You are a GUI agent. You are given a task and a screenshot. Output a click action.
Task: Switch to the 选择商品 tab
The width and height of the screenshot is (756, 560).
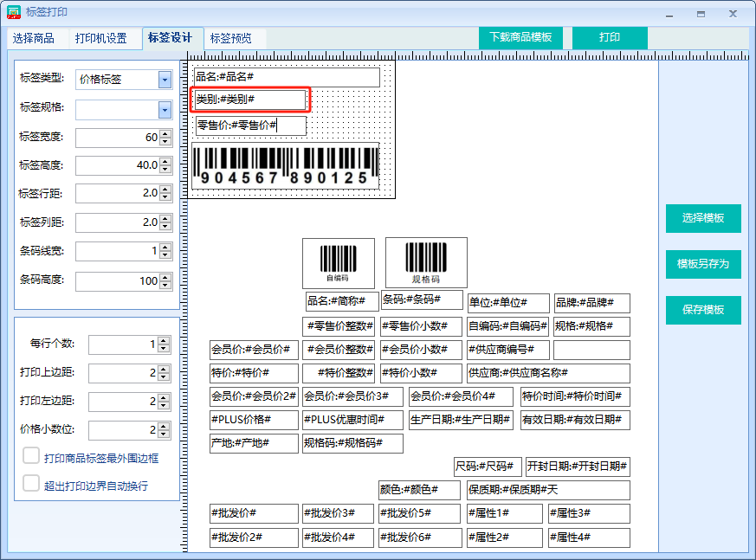[33, 38]
